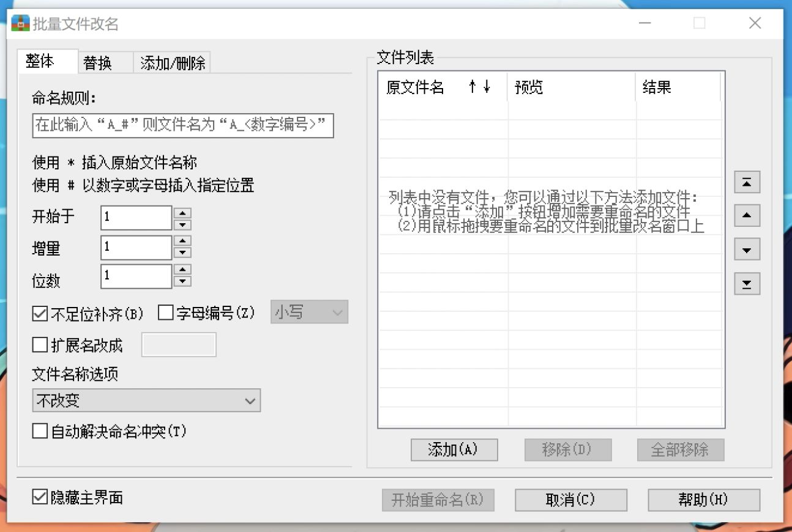Click the move-to-bottom arrow icon
This screenshot has width=792, height=532.
coord(747,283)
